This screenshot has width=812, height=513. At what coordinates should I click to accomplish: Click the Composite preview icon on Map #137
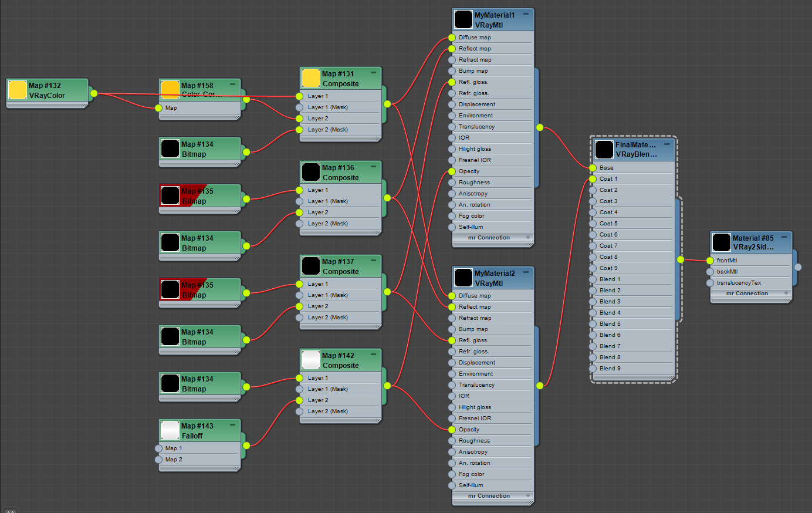tap(310, 265)
